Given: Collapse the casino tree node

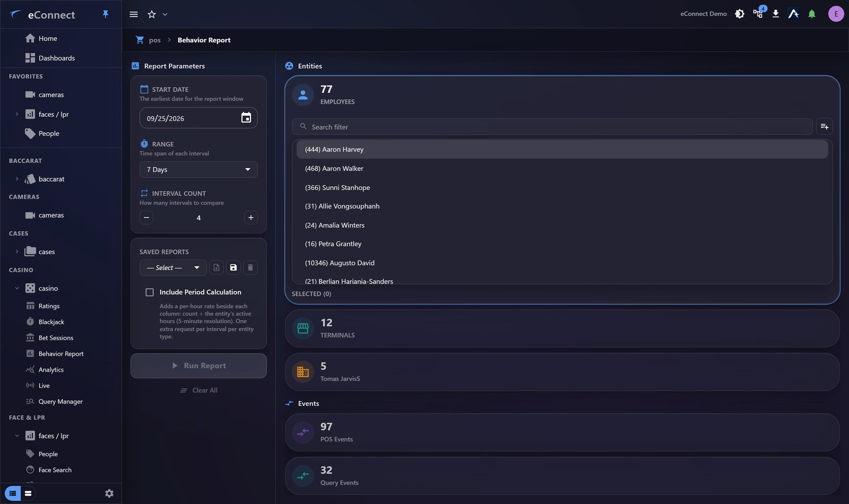Looking at the screenshot, I should [17, 288].
